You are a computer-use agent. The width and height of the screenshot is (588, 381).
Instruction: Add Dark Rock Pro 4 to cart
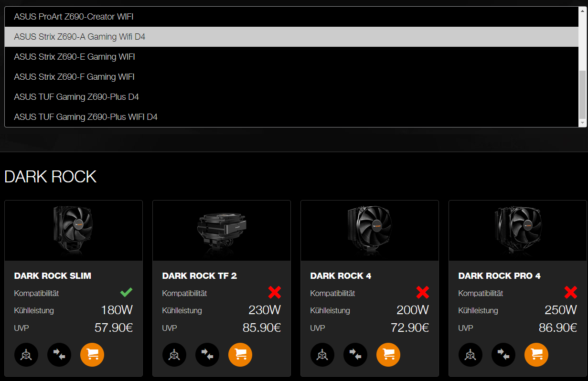coord(536,355)
